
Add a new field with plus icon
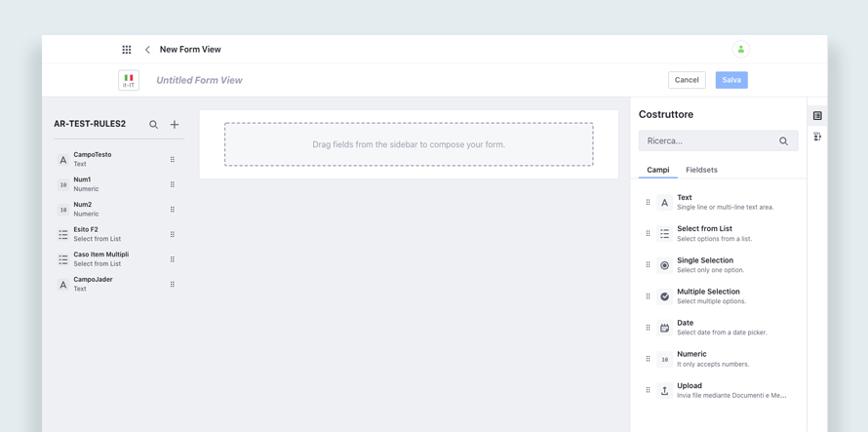(x=175, y=125)
